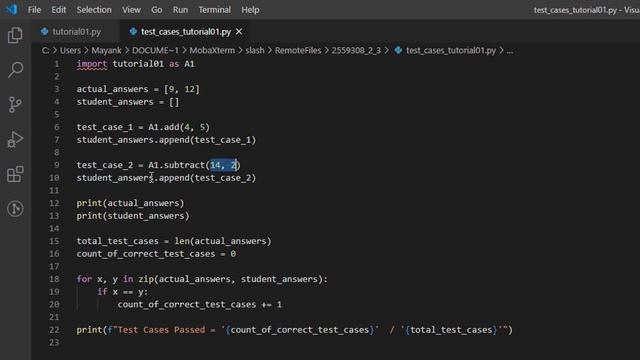640x360 pixels.
Task: Click the Users breadcrumb segment
Action: point(70,50)
